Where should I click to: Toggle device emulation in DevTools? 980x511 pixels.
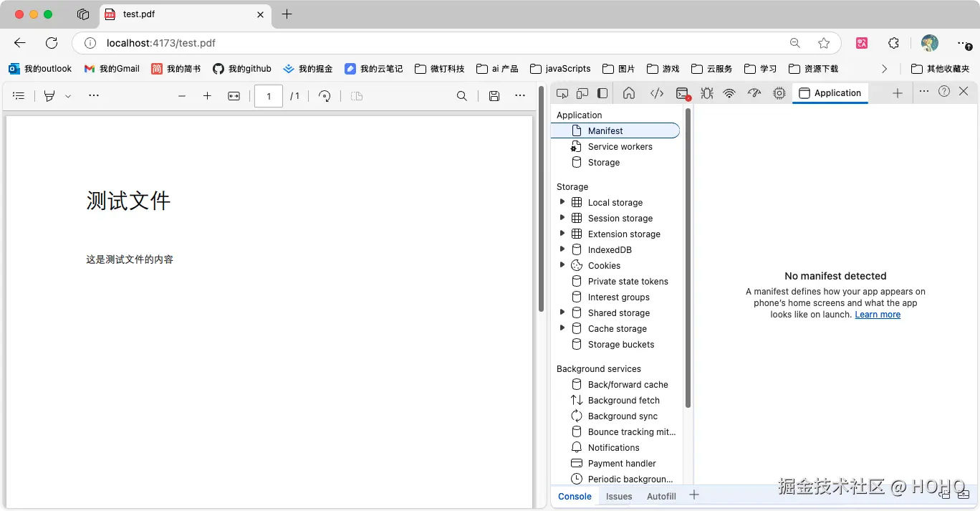click(582, 93)
